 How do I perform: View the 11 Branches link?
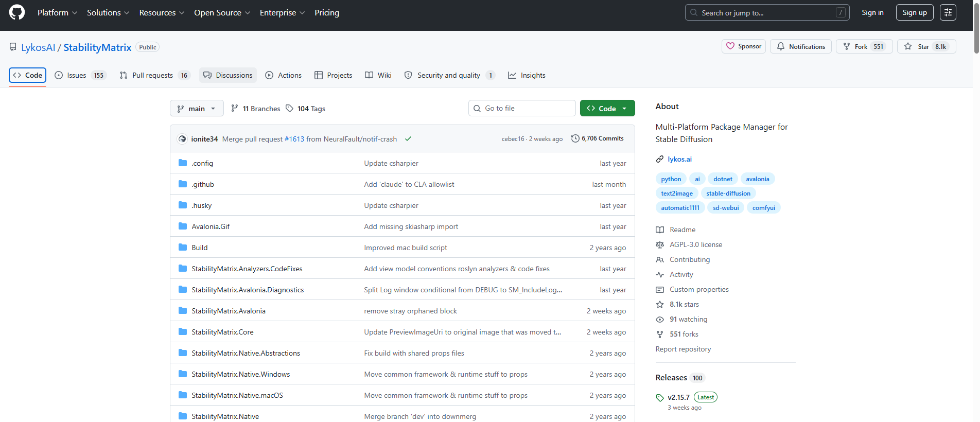tap(256, 109)
